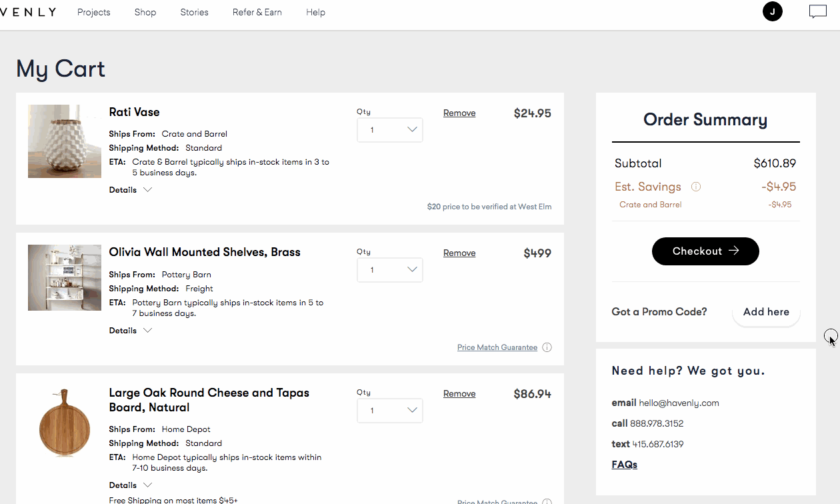Image resolution: width=840 pixels, height=504 pixels.
Task: Open the chat message icon
Action: coord(817,12)
